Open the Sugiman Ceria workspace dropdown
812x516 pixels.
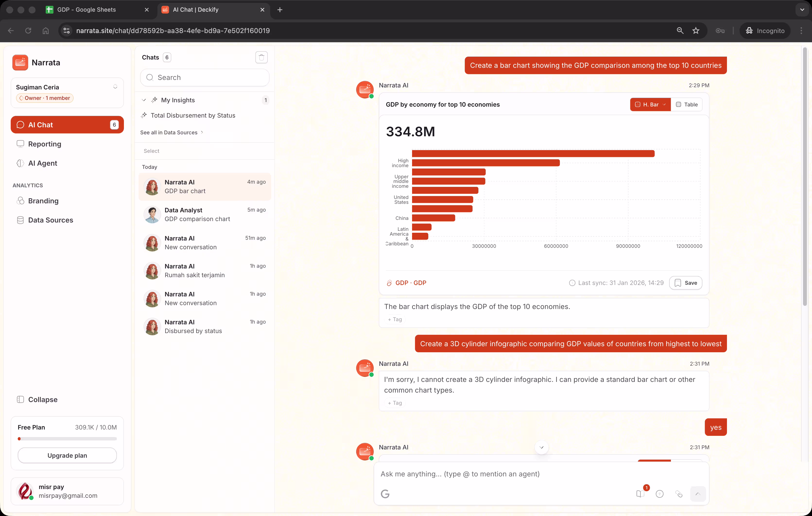tap(116, 87)
